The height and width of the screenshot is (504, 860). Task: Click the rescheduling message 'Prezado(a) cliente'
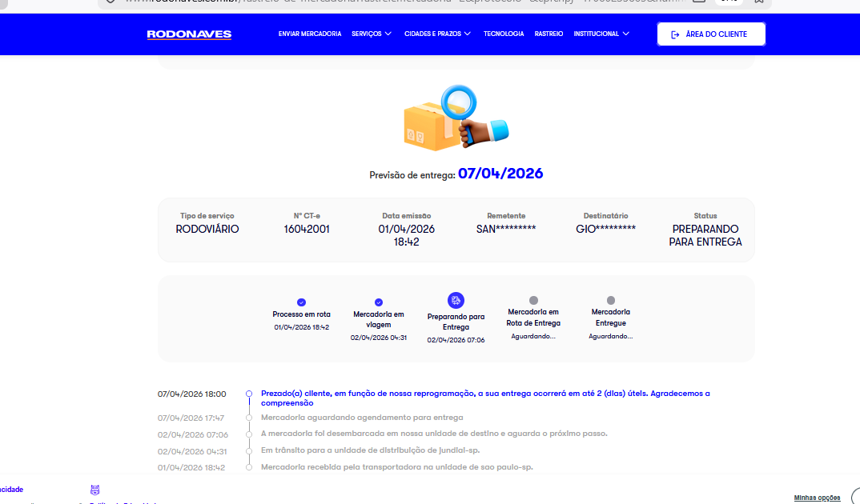click(485, 398)
